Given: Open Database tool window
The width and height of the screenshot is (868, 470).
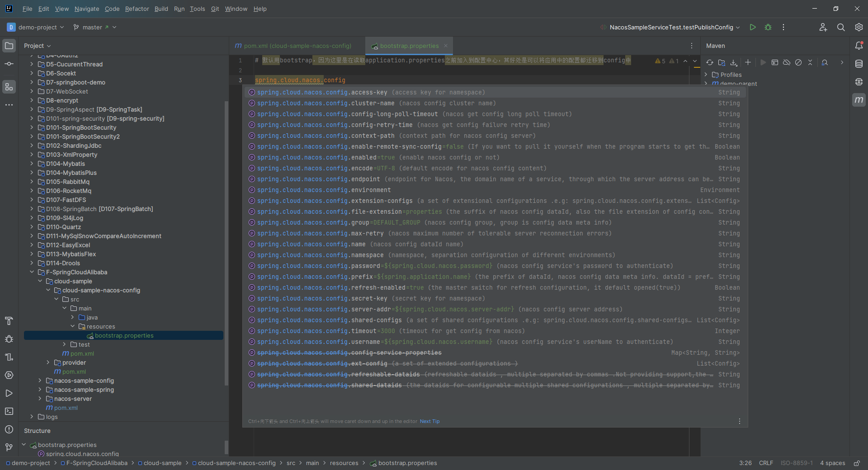Looking at the screenshot, I should click(859, 64).
